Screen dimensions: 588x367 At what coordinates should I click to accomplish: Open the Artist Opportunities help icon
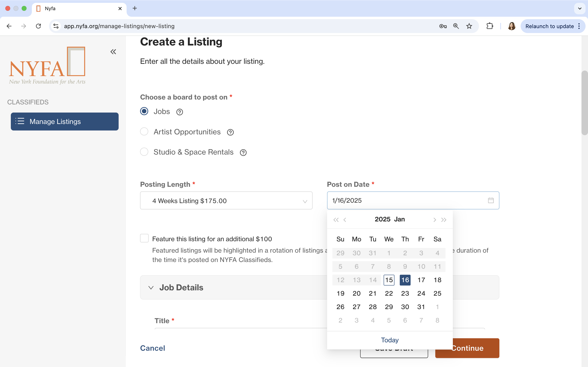230,132
